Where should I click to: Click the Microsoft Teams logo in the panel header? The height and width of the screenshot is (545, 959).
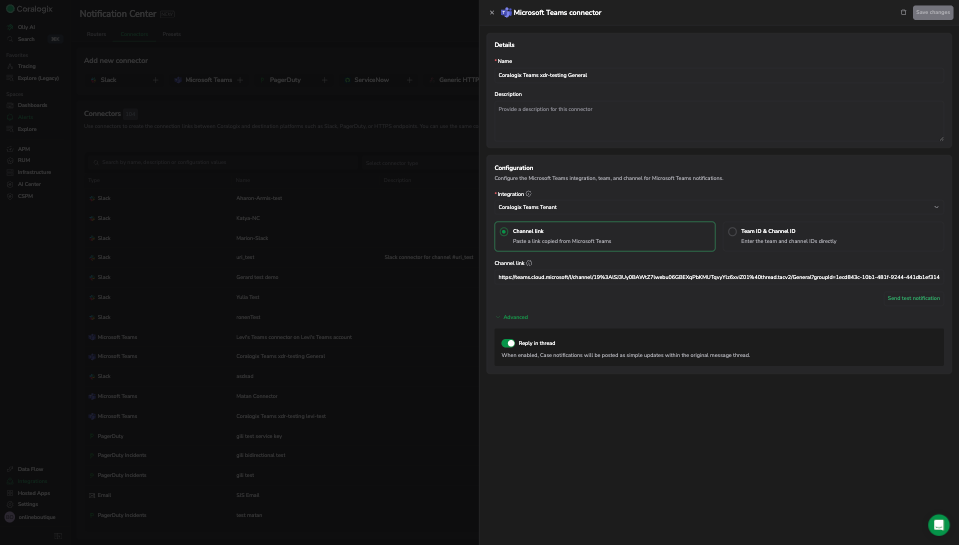[x=506, y=12]
